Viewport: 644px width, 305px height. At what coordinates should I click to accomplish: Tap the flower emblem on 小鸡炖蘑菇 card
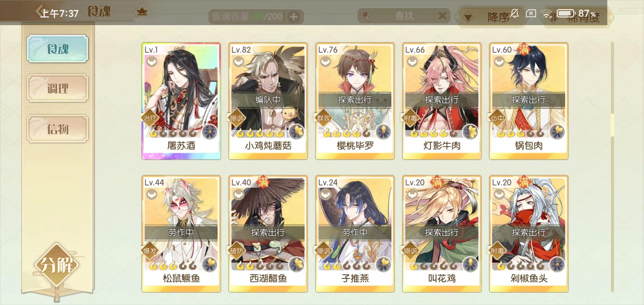[296, 132]
